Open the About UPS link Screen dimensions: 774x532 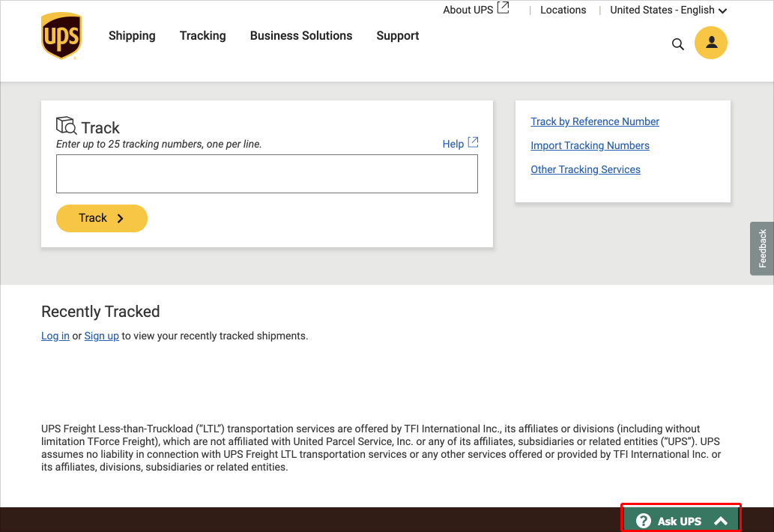pyautogui.click(x=468, y=10)
